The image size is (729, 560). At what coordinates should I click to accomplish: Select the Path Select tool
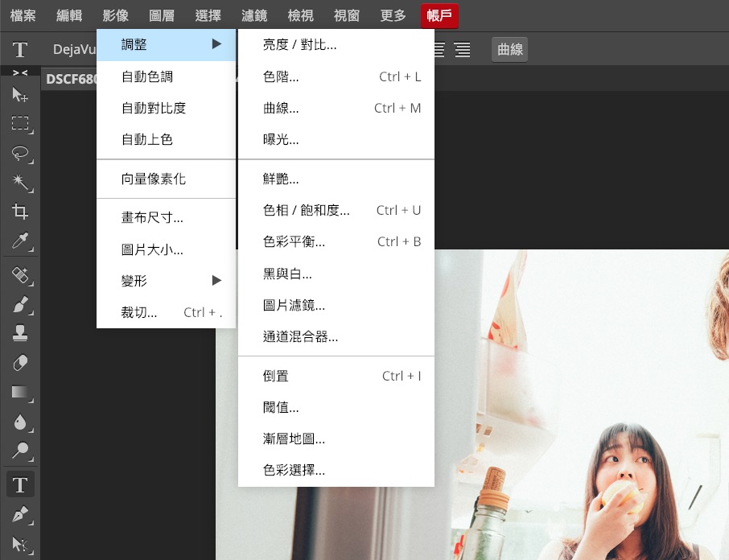click(x=19, y=544)
